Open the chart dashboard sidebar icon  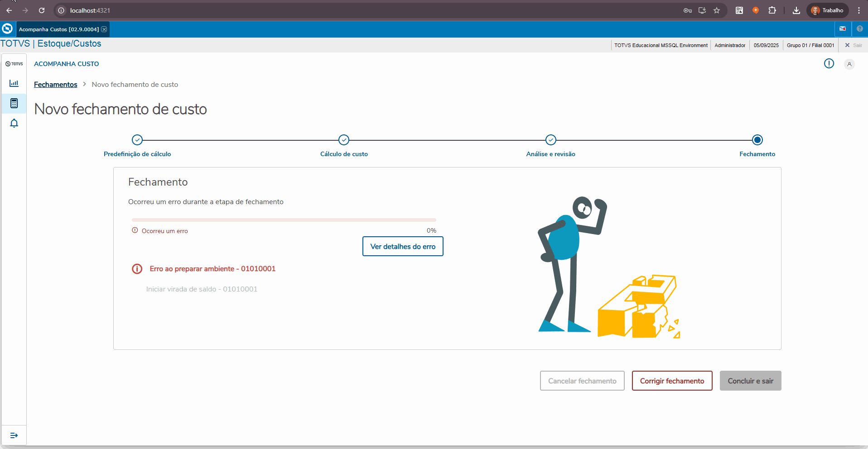tap(14, 83)
